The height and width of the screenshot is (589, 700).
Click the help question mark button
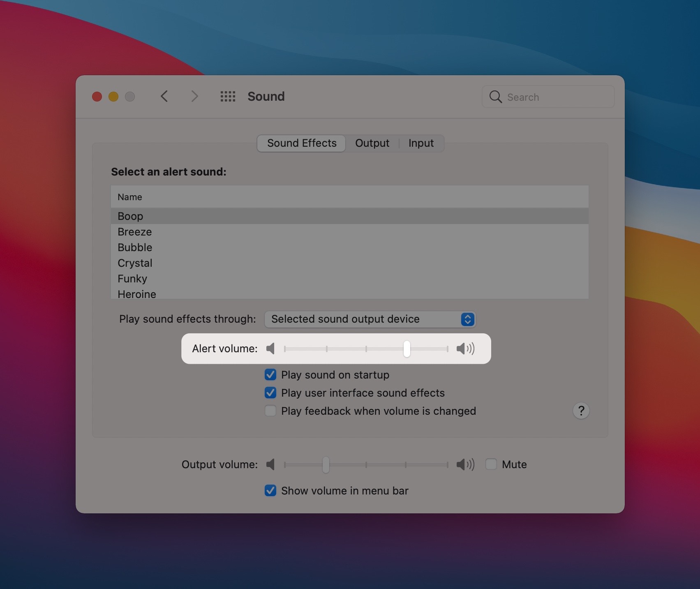(581, 411)
